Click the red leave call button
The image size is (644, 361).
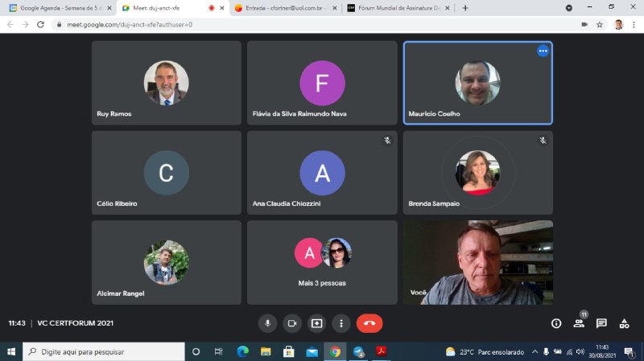tap(369, 323)
